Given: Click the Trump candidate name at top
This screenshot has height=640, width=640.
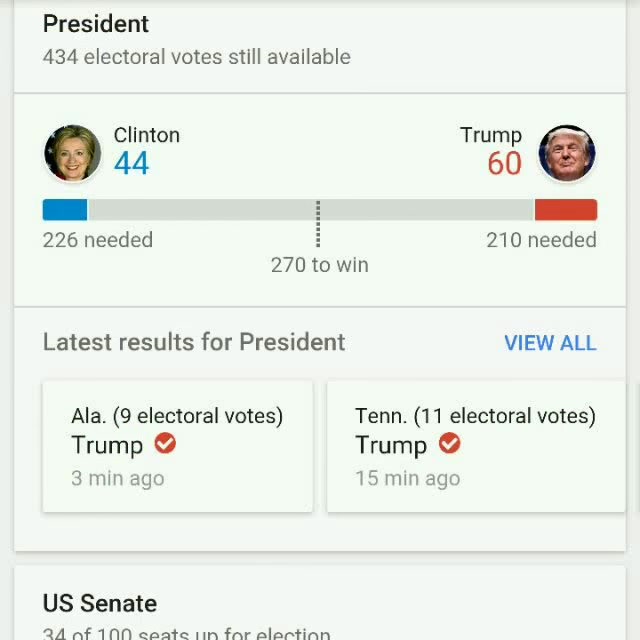Looking at the screenshot, I should pos(490,135).
